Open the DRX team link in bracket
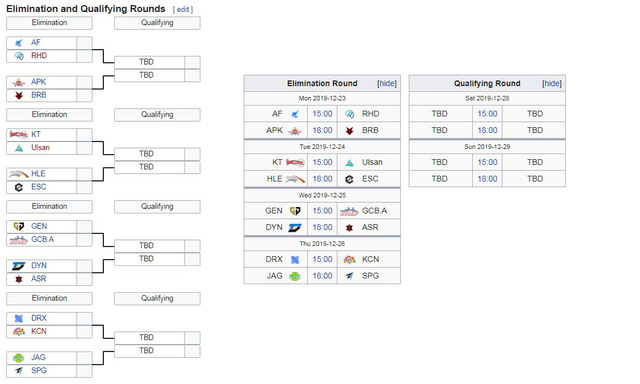The width and height of the screenshot is (640, 384). pos(39,318)
